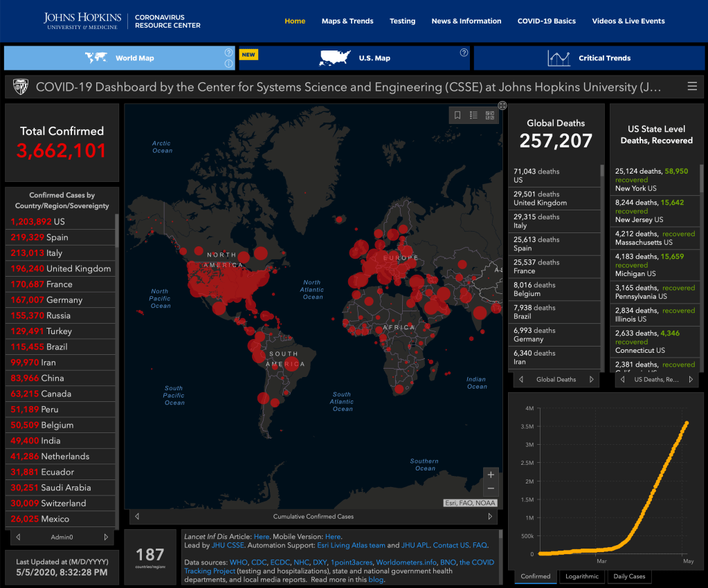The image size is (708, 588).
Task: Open Maps & Trends menu
Action: pyautogui.click(x=347, y=21)
